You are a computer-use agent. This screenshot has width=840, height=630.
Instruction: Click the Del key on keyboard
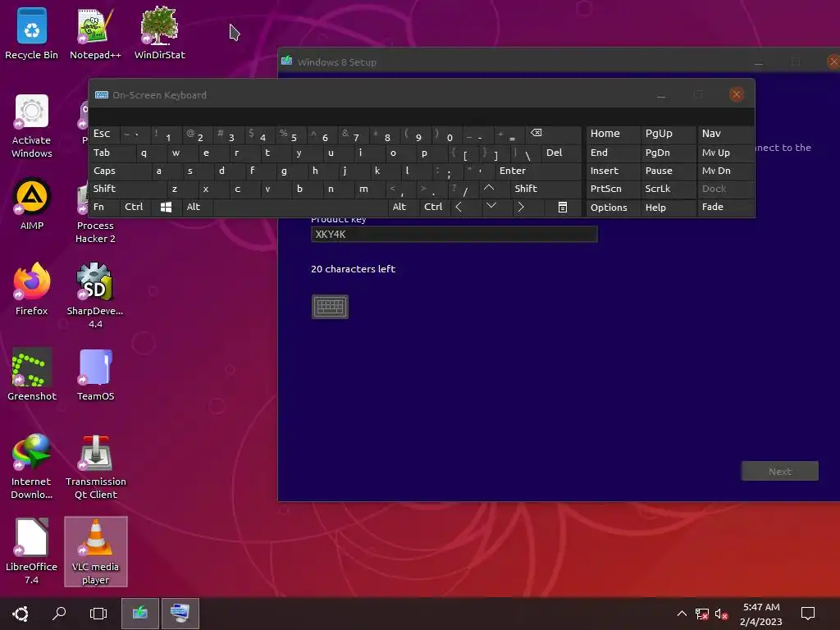[x=561, y=153]
